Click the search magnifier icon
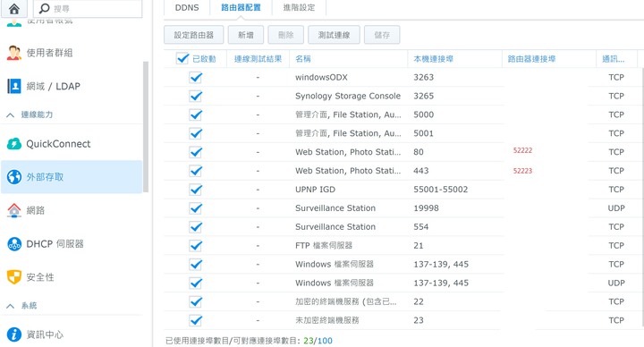Image resolution: width=644 pixels, height=347 pixels. 44,8
